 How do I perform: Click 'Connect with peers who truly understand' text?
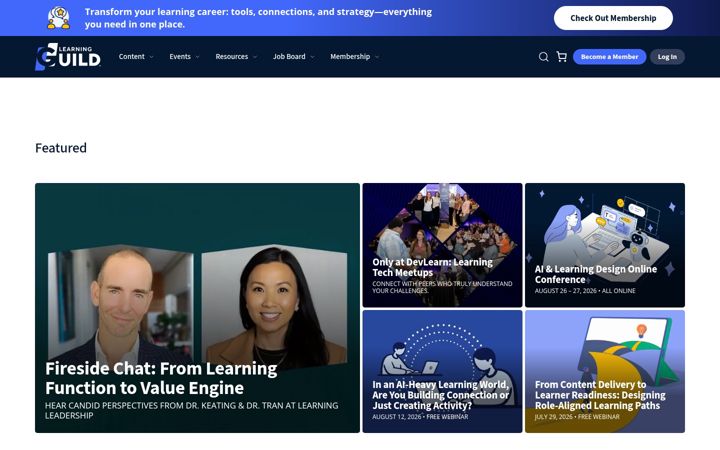(x=442, y=287)
